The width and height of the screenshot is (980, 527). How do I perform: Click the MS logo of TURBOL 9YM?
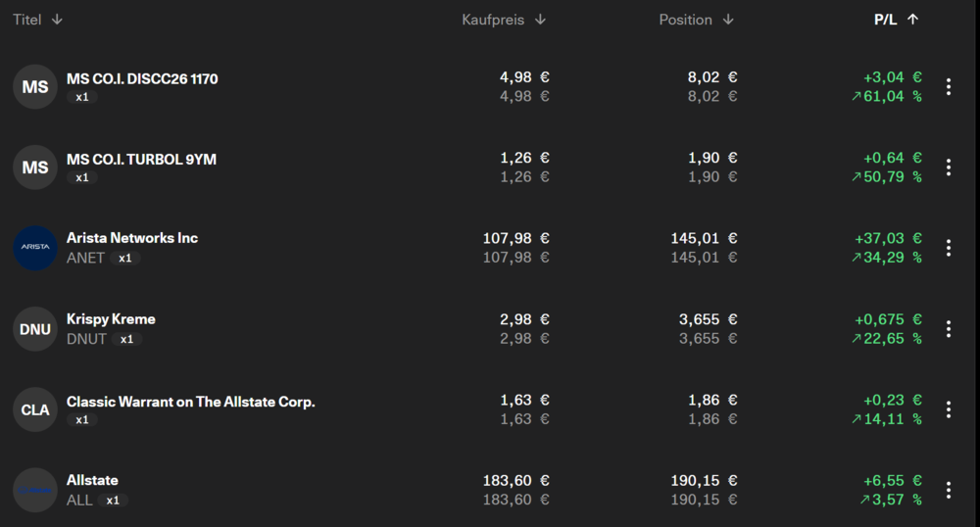35,168
